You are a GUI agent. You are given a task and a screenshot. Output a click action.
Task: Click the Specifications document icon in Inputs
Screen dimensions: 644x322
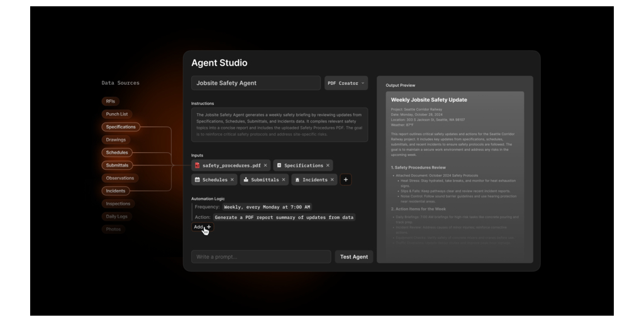point(279,165)
